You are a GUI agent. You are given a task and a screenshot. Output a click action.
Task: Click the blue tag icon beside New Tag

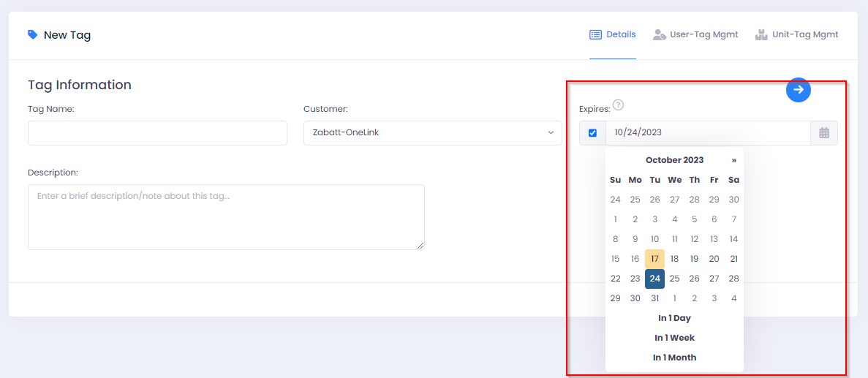pyautogui.click(x=32, y=34)
